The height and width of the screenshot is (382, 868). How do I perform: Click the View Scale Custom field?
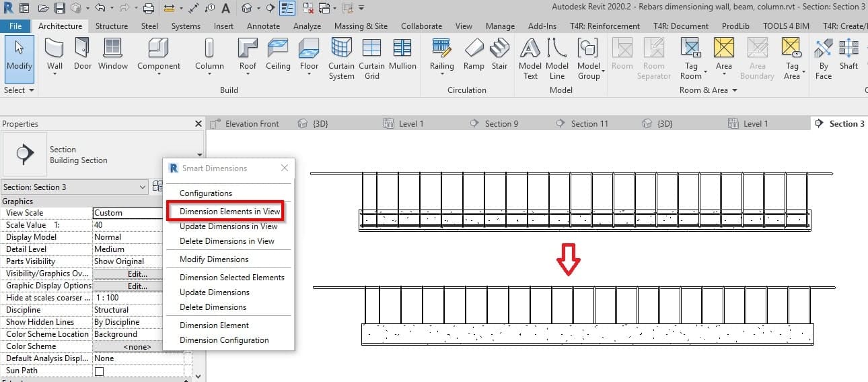pyautogui.click(x=129, y=213)
